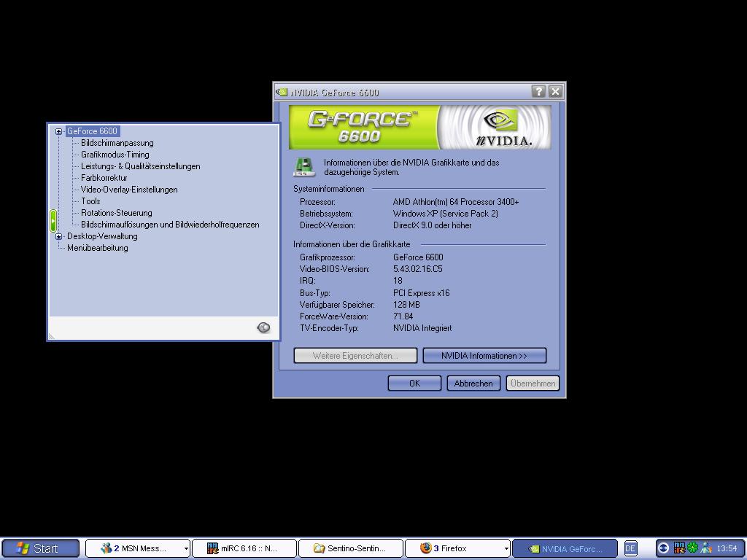Click the green slide-out panel handle
The image size is (747, 560).
[53, 220]
